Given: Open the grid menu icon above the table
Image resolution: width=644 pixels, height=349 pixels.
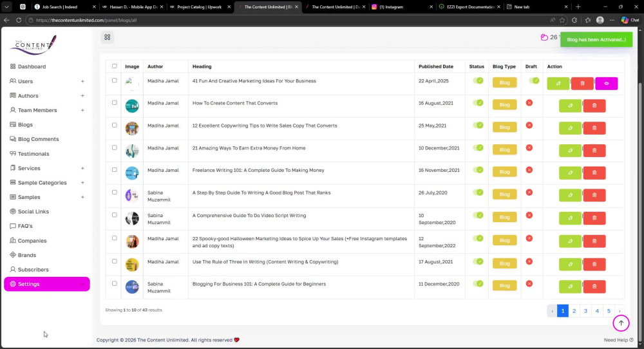Looking at the screenshot, I should [x=107, y=37].
